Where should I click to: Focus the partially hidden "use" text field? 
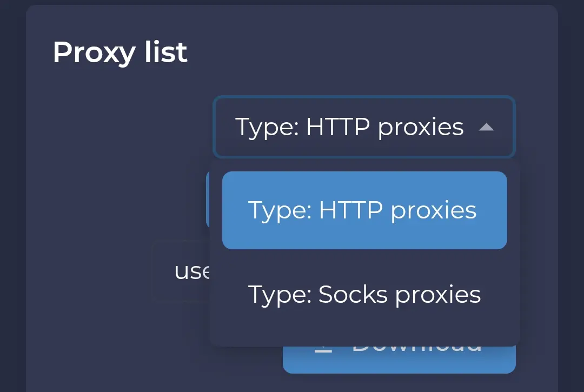pos(181,271)
